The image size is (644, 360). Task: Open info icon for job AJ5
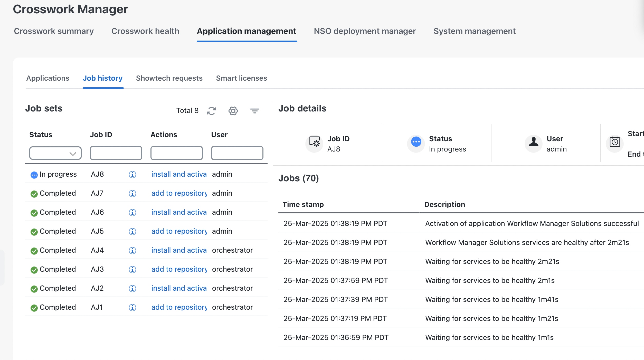point(132,232)
